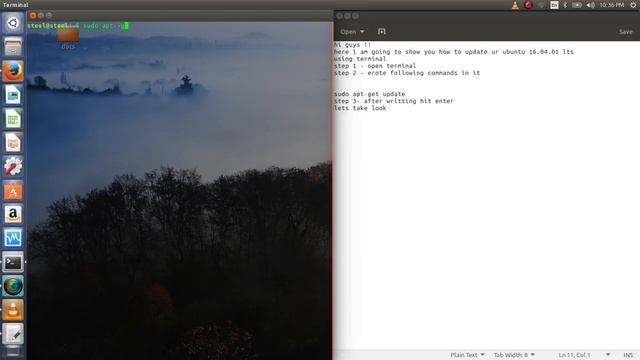Open LibreOffice Impress from launcher
The width and height of the screenshot is (640, 360).
click(13, 142)
